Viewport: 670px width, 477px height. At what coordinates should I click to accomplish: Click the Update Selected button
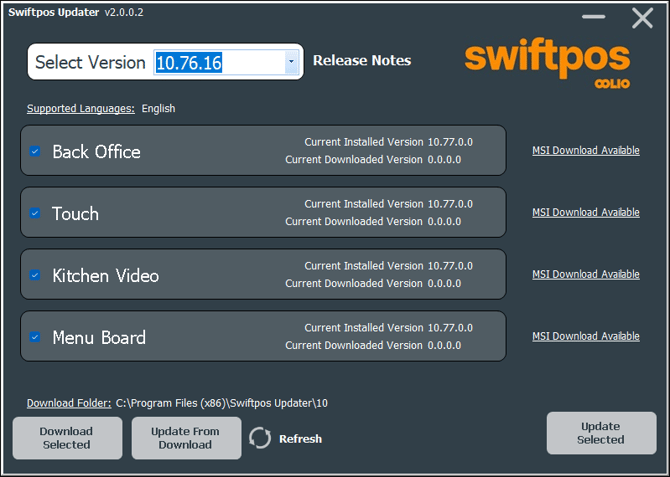(600, 433)
